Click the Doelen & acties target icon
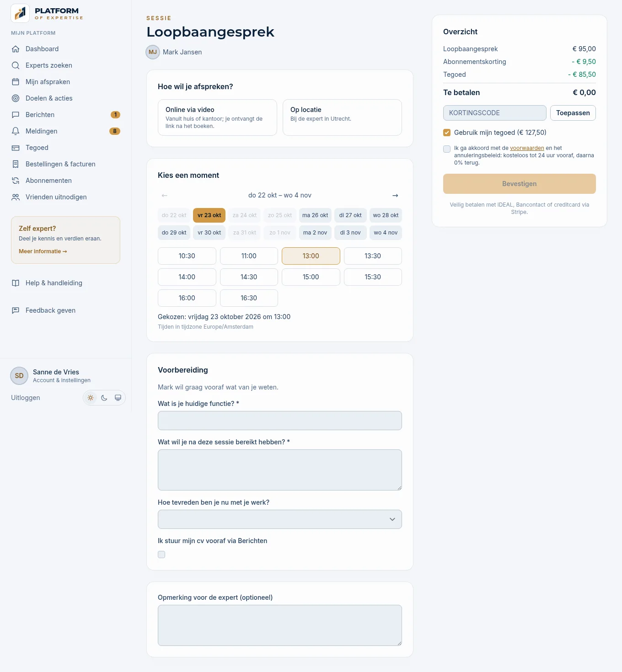 [16, 98]
